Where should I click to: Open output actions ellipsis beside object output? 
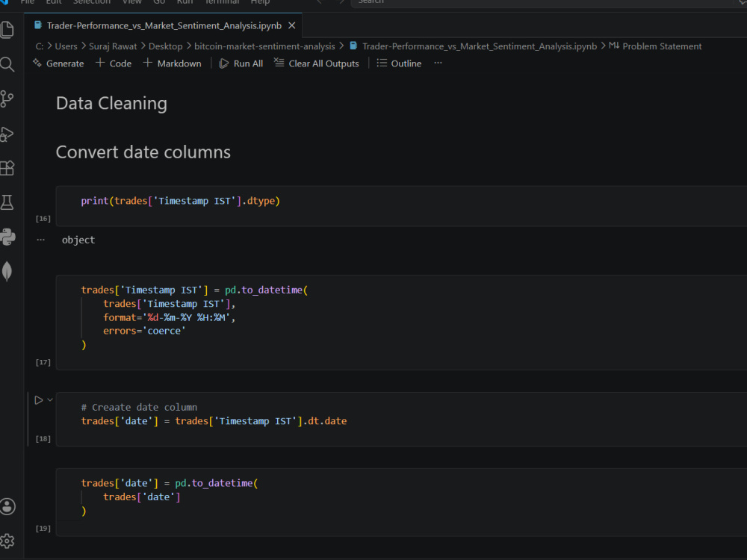click(41, 240)
